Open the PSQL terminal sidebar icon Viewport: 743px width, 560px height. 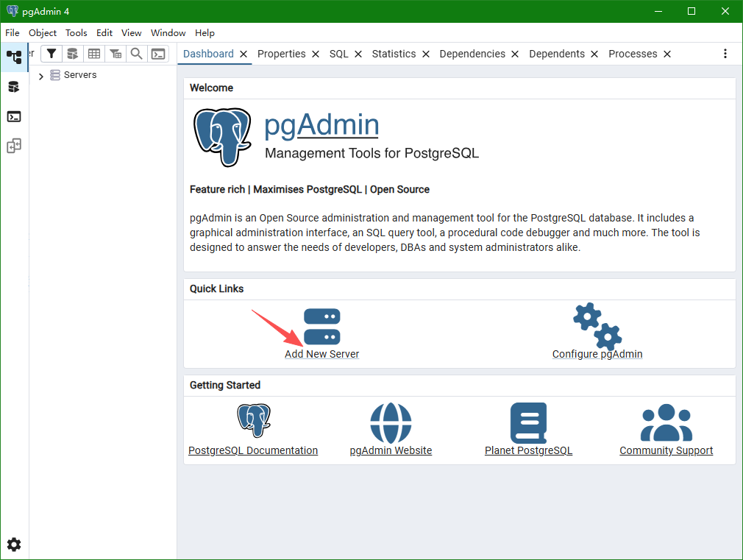14,117
